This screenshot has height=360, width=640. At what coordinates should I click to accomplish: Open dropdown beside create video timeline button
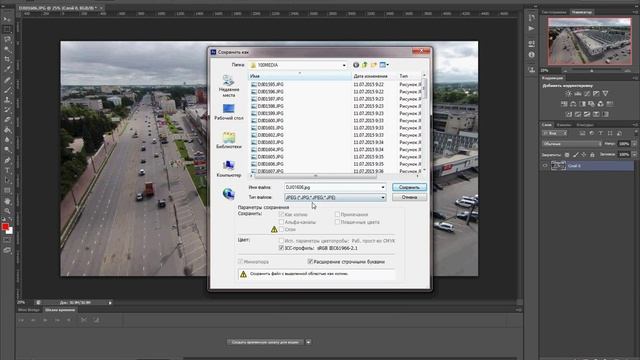click(308, 342)
